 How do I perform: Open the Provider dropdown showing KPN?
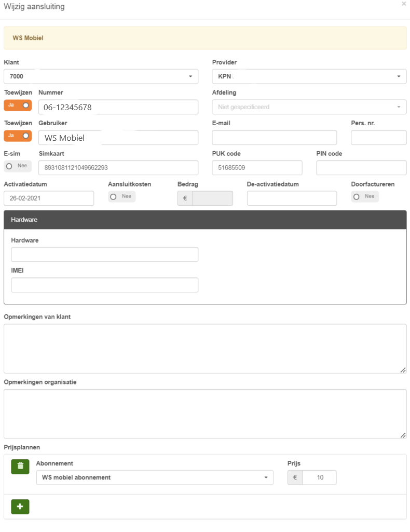point(309,76)
